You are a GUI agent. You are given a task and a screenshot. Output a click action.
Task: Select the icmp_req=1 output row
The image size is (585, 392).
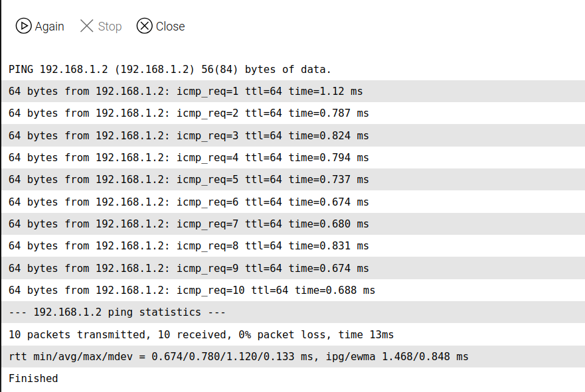tap(186, 92)
